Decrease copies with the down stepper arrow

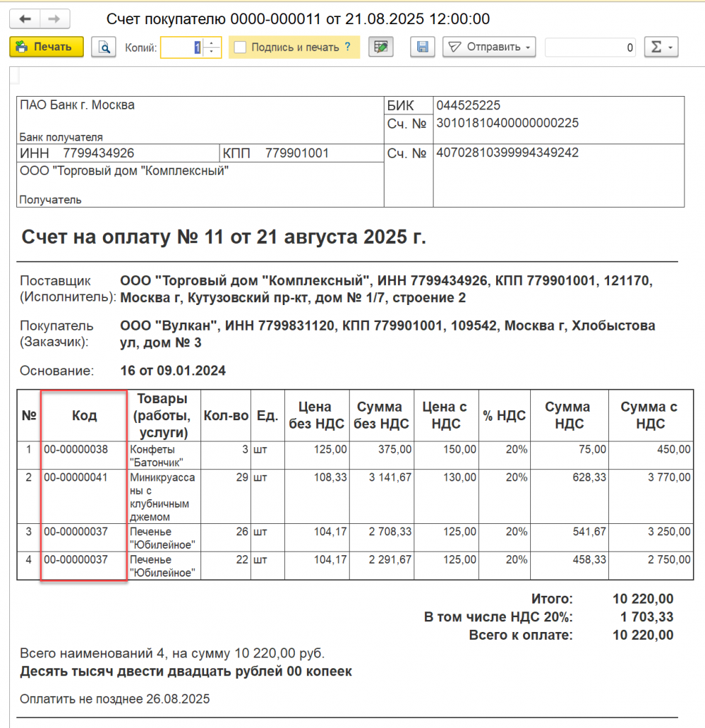click(212, 52)
